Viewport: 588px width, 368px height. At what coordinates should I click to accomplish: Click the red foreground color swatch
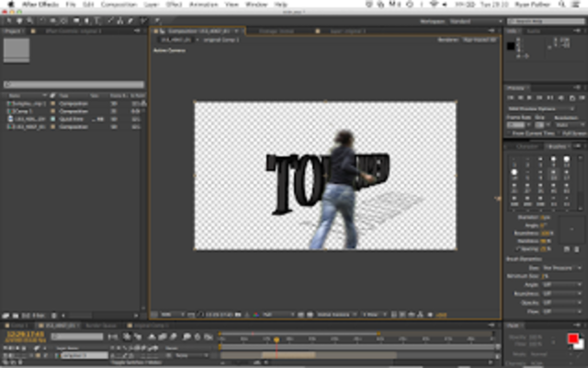pos(572,339)
